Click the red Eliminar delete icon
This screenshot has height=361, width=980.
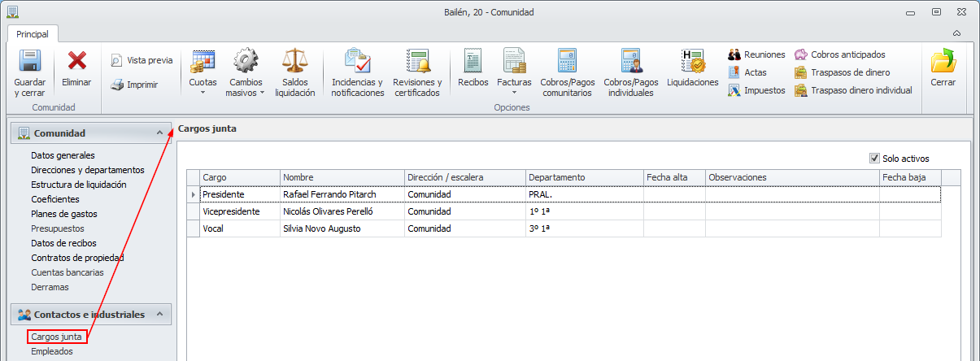coord(77,62)
